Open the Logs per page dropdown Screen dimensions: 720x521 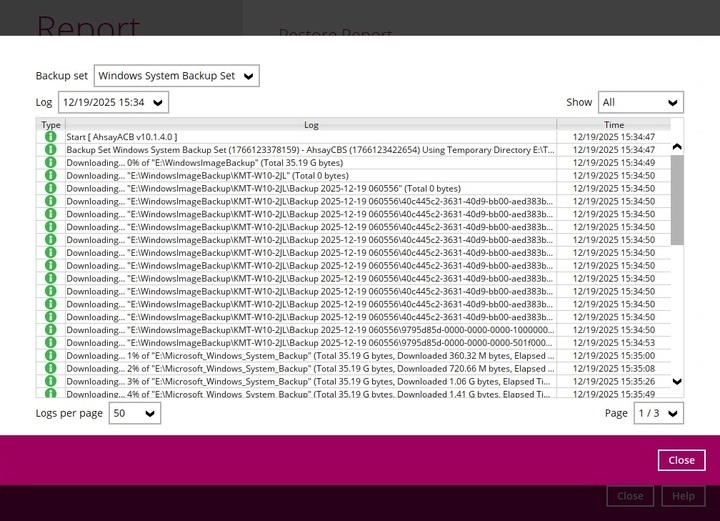(135, 413)
